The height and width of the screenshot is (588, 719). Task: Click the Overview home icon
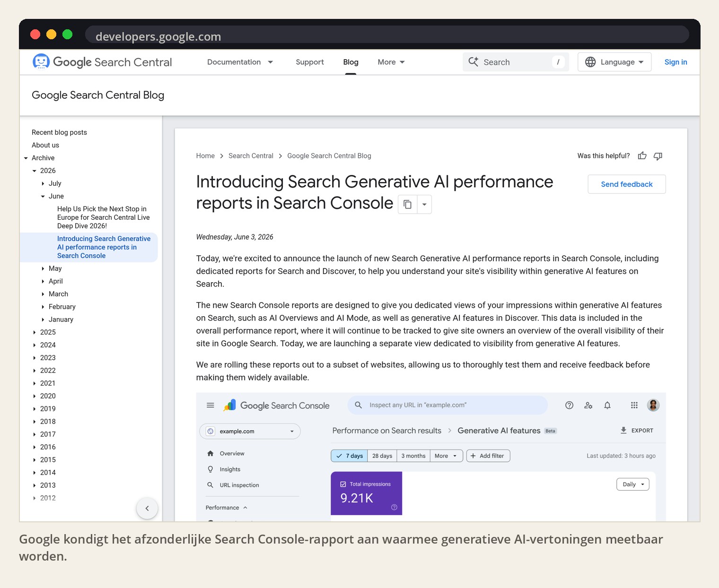click(x=210, y=453)
